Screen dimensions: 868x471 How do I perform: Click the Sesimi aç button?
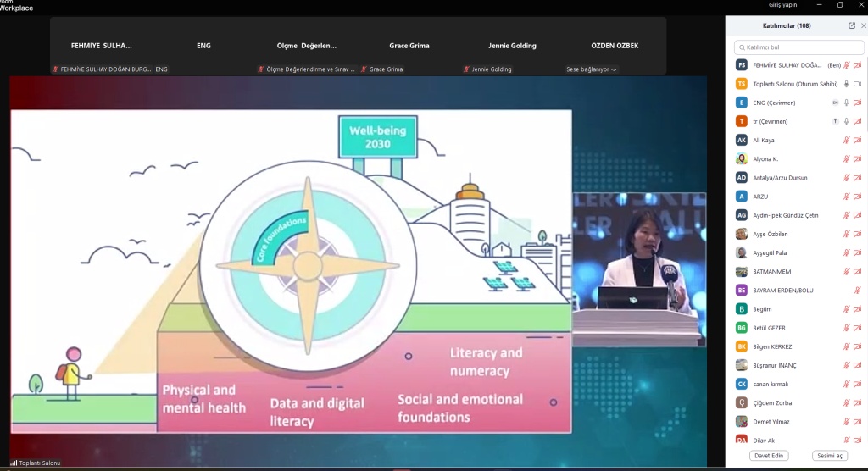click(830, 456)
